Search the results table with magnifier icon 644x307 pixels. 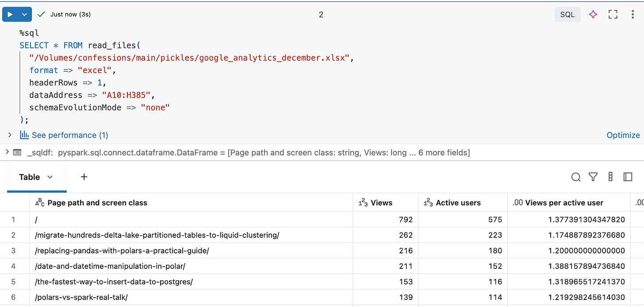pyautogui.click(x=576, y=177)
